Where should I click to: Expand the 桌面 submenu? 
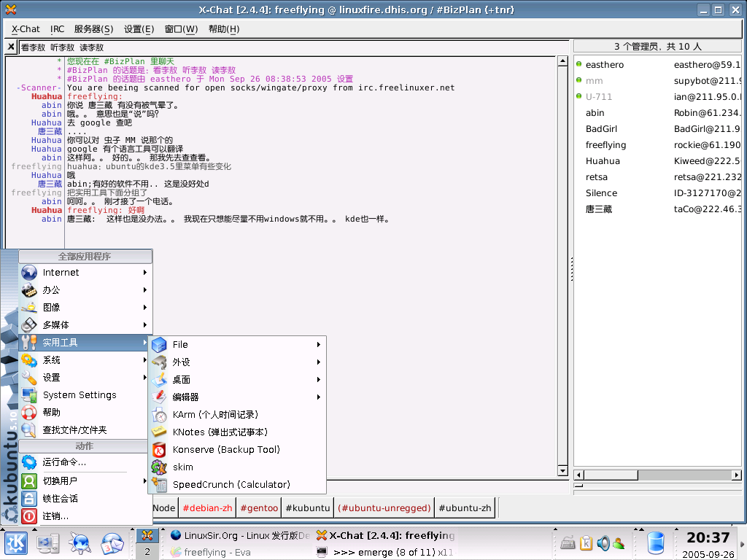(x=237, y=379)
